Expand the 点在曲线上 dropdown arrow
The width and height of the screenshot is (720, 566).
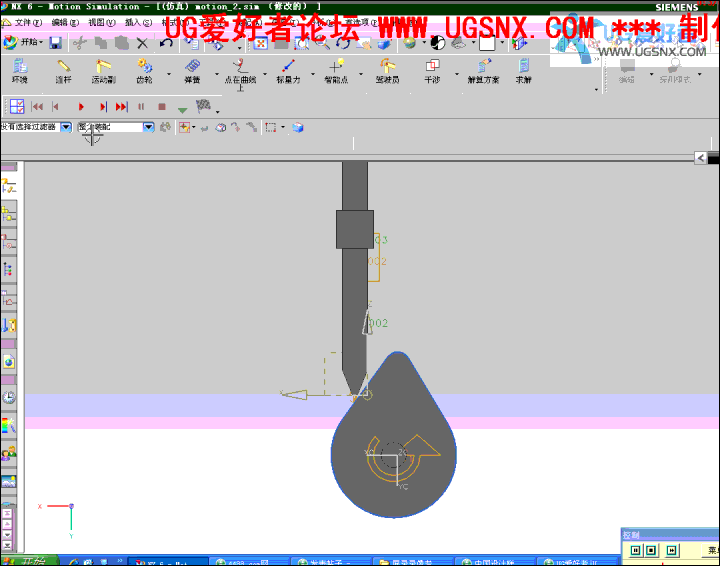click(265, 73)
